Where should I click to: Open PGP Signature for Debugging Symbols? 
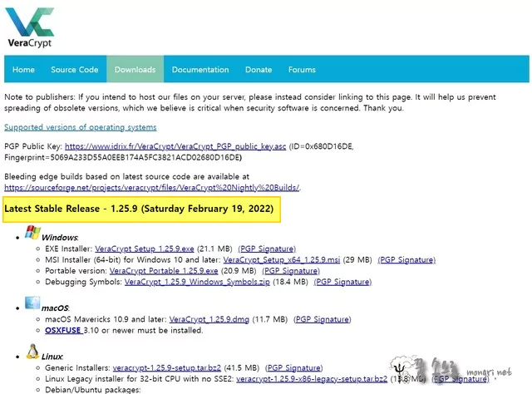click(342, 282)
